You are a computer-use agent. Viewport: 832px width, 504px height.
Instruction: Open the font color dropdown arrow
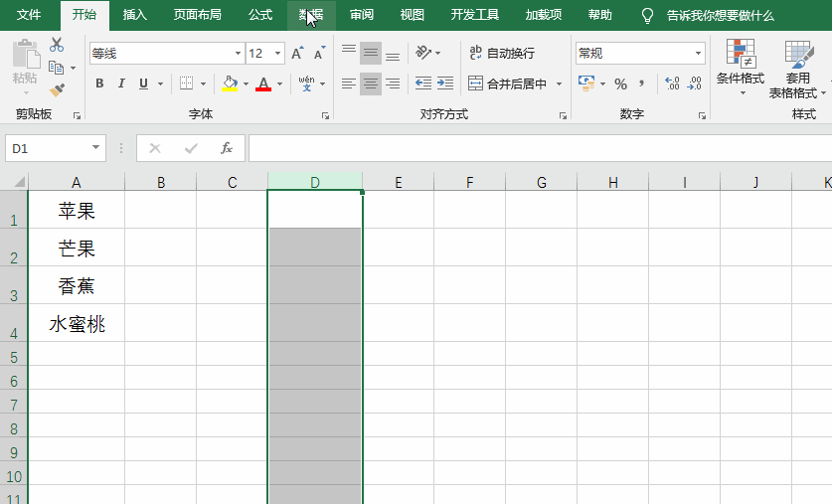(279, 84)
